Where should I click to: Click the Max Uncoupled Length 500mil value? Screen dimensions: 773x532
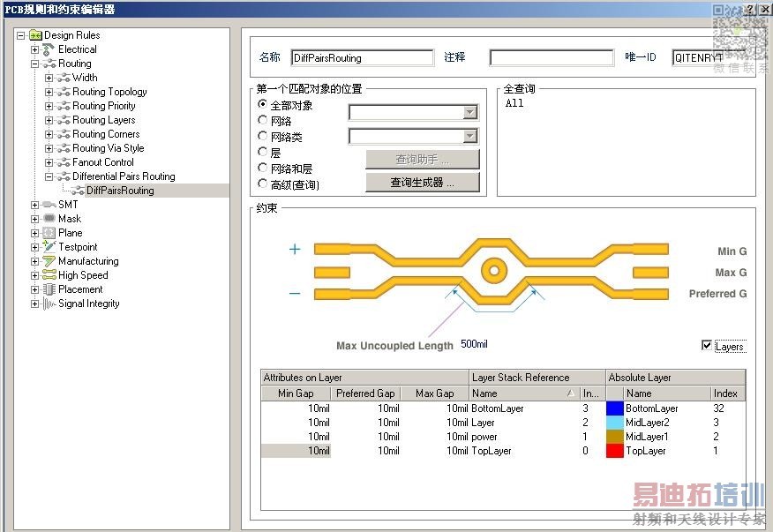(x=474, y=344)
